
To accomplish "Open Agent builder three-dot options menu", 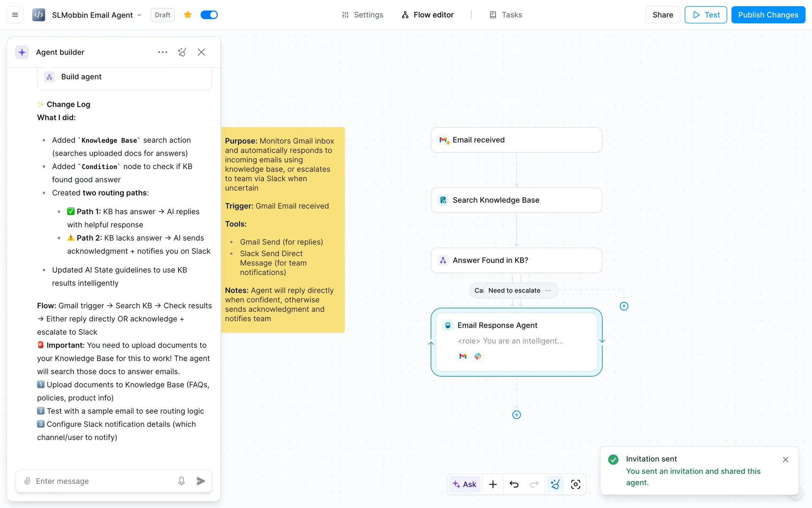I will 162,52.
